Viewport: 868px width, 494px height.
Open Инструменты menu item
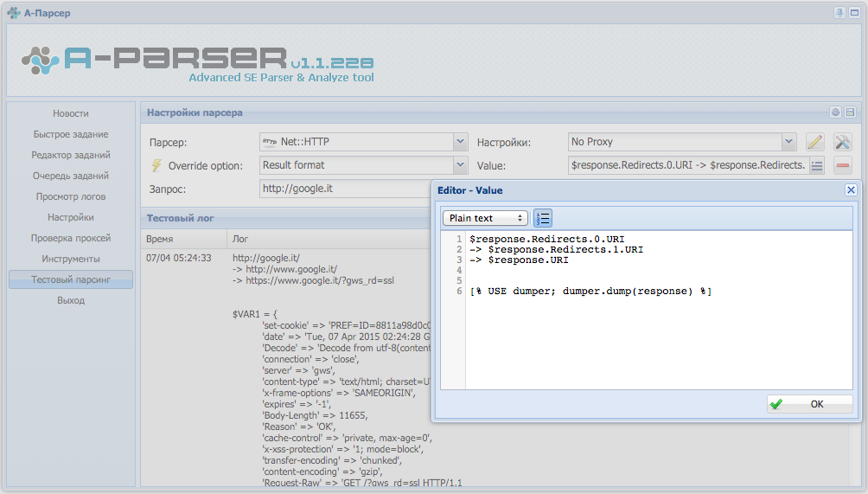tap(71, 259)
